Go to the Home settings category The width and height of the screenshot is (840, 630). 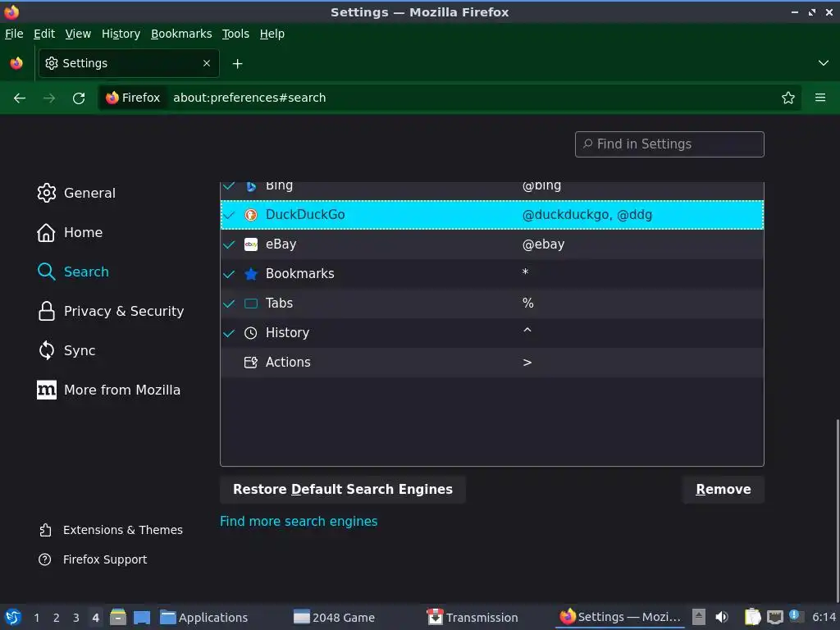(x=70, y=232)
